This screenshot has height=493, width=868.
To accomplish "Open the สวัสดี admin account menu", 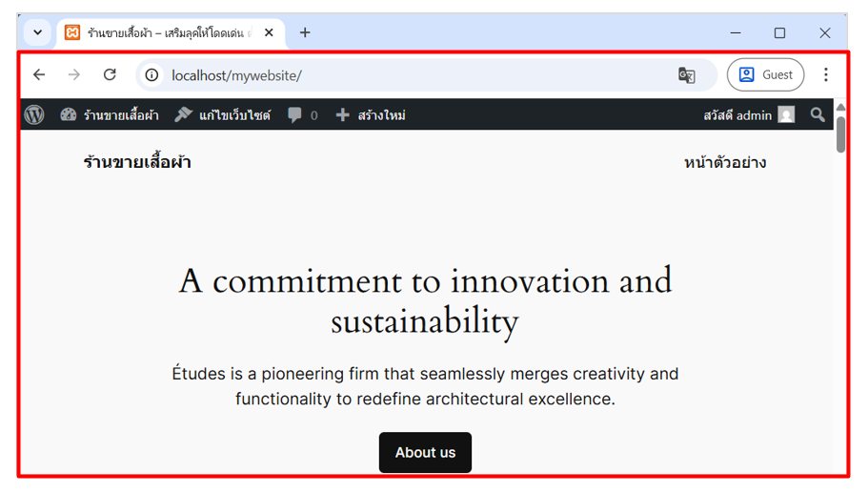I will coord(748,114).
